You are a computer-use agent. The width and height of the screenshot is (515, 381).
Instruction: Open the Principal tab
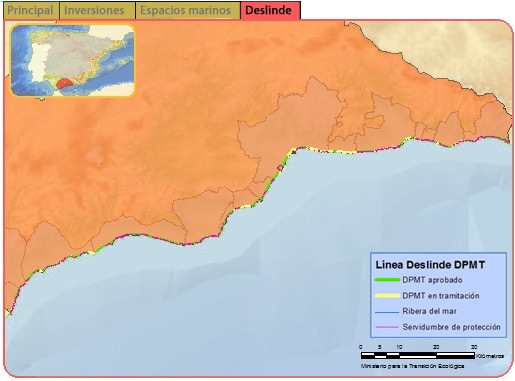tap(31, 10)
